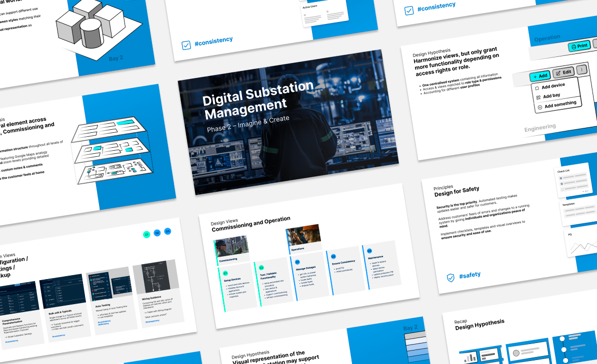Click Recap "Design Hypothesis" heading
Screen dimensions: 597x364
click(479, 325)
